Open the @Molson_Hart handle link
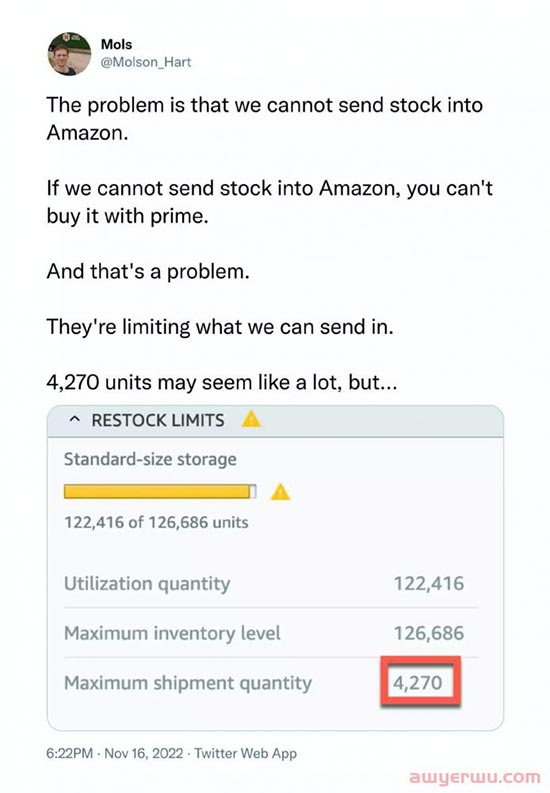Screen dimensions: 550x793 coord(146,62)
